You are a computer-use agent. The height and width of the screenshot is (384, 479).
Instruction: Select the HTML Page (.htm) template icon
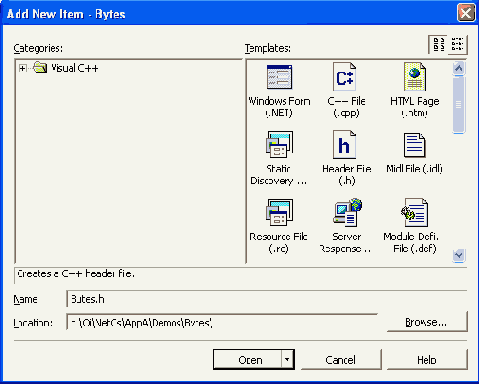click(415, 77)
